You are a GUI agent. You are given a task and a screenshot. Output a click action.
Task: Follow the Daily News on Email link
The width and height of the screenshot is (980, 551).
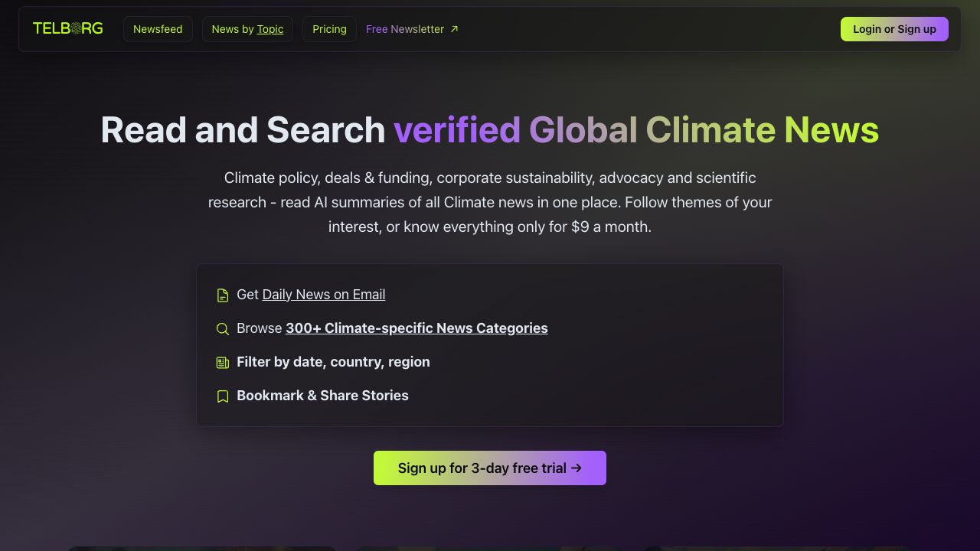(x=323, y=295)
